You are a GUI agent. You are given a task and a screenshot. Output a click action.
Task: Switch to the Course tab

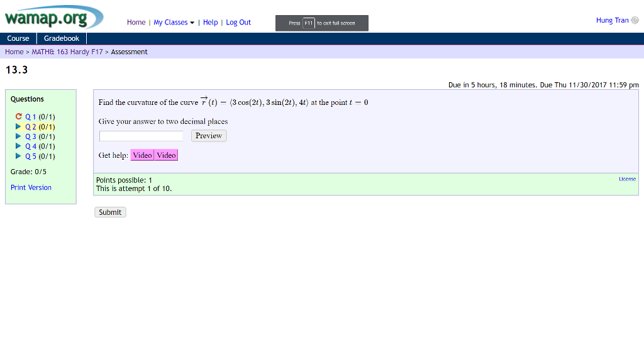click(18, 38)
